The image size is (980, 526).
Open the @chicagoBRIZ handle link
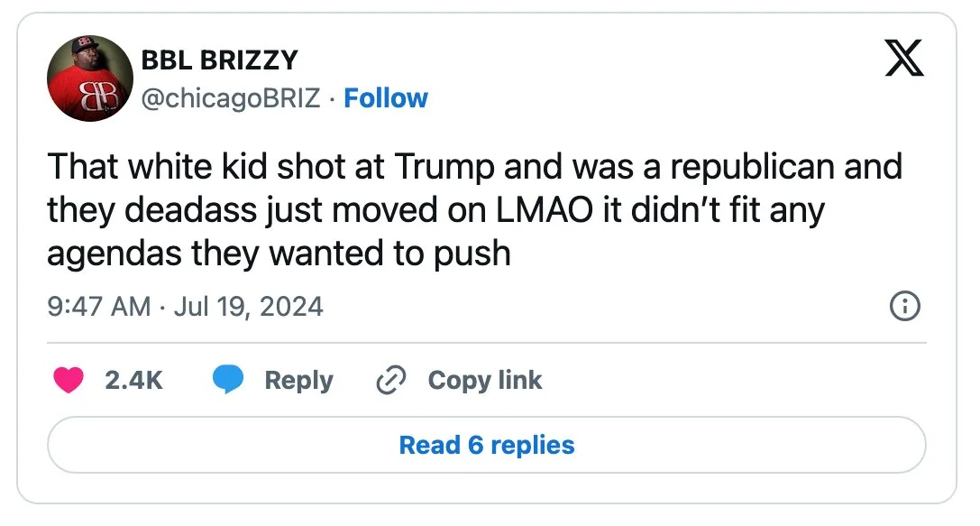(x=231, y=97)
